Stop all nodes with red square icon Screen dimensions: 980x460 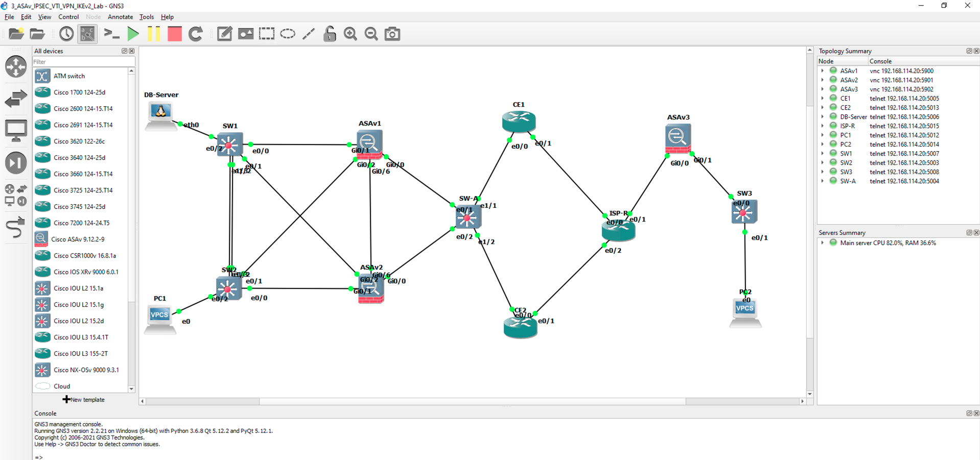coord(175,34)
